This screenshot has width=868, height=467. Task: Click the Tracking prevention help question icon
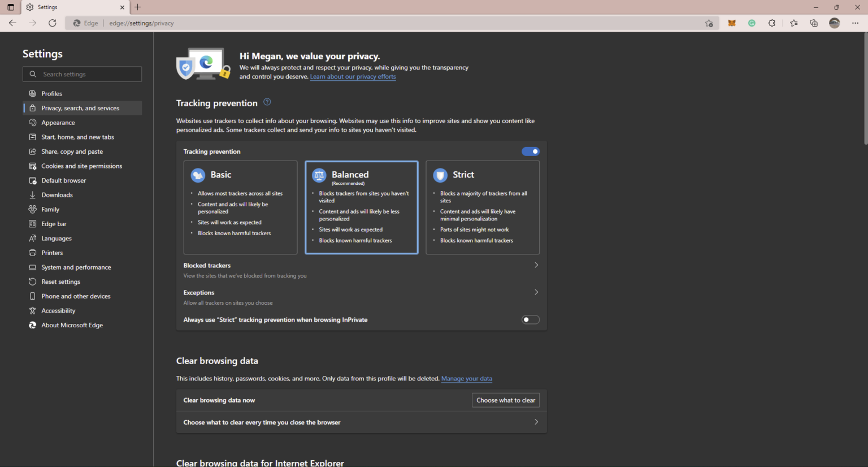[x=267, y=102]
